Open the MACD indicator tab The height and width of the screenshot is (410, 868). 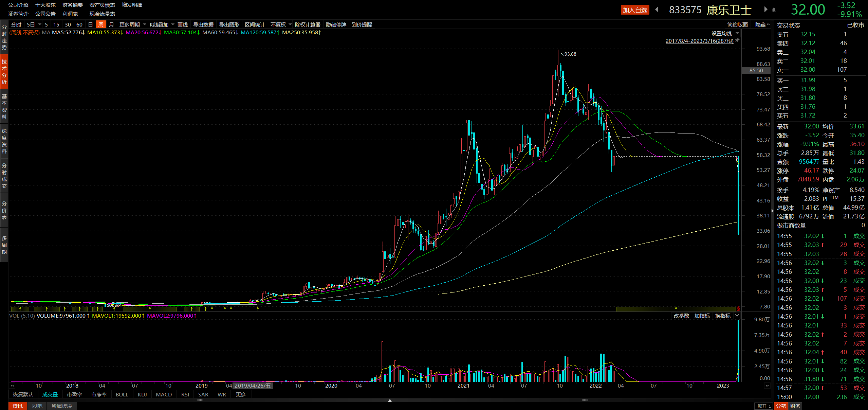[x=164, y=394]
